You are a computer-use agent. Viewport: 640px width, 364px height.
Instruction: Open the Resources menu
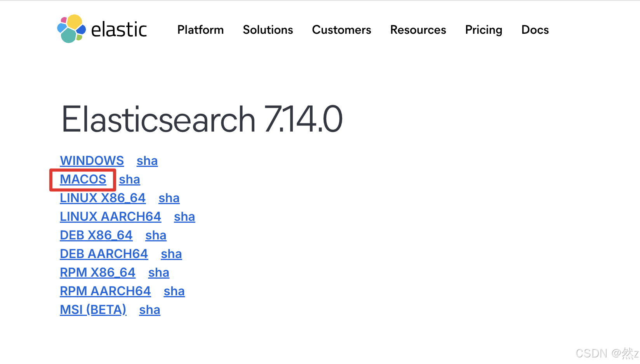click(x=418, y=30)
